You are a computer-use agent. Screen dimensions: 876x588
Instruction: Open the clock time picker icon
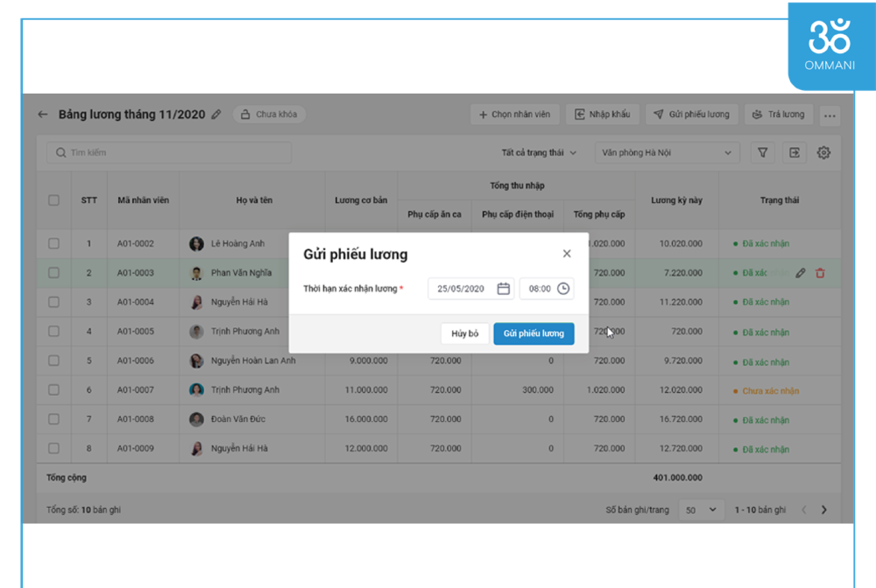coord(563,289)
